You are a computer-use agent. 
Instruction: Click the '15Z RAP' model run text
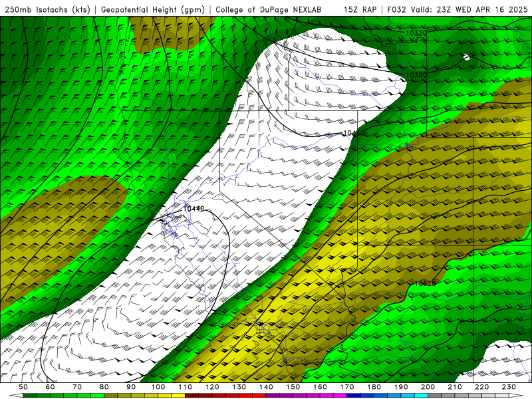[x=360, y=9]
